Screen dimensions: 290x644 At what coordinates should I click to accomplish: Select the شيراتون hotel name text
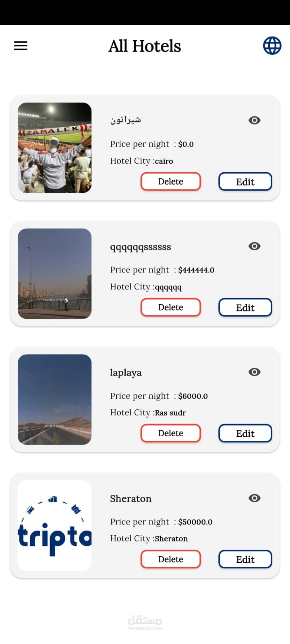(125, 120)
